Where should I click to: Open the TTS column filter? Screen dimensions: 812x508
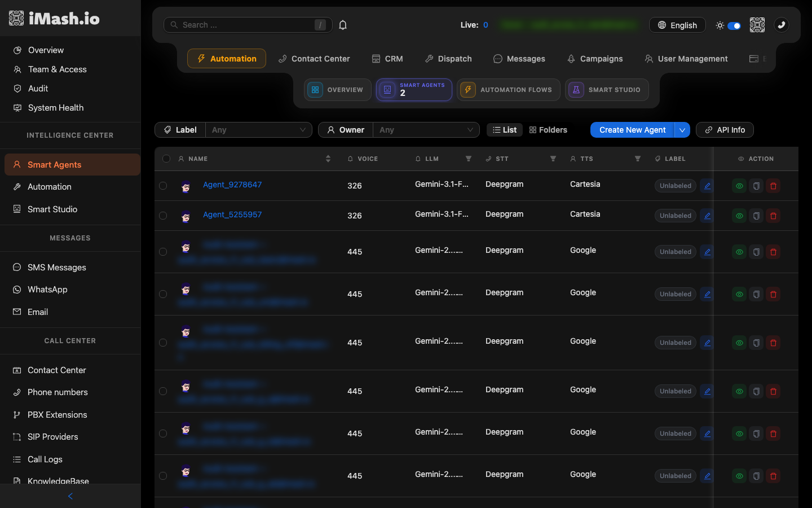click(638, 159)
